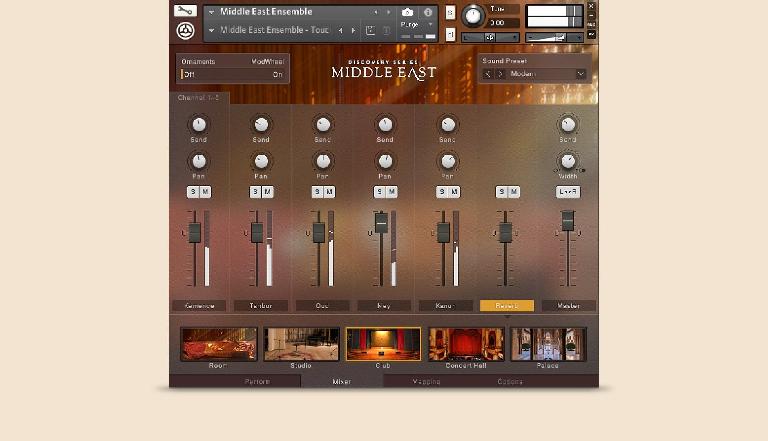Select the Kemence channel label button
This screenshot has height=441, width=768.
point(199,306)
